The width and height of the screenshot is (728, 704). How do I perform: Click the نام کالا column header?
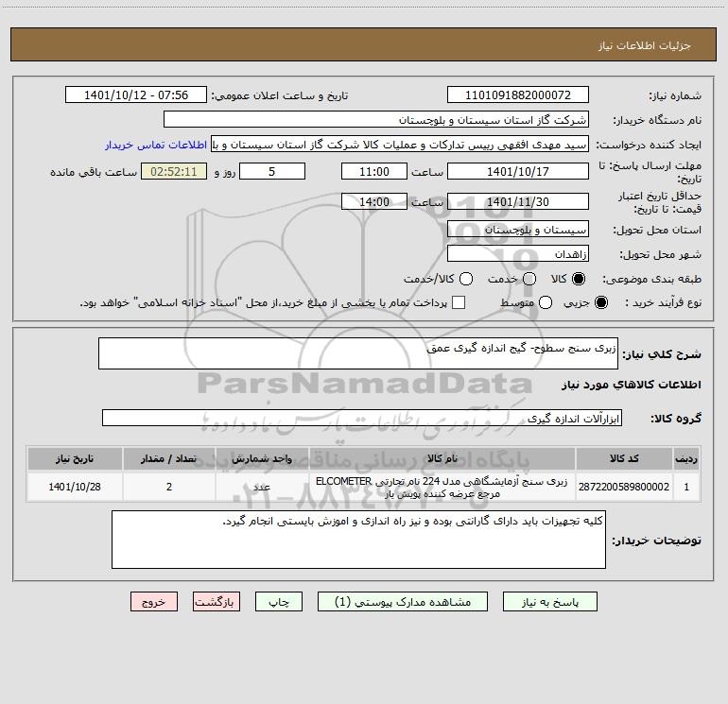(x=442, y=458)
